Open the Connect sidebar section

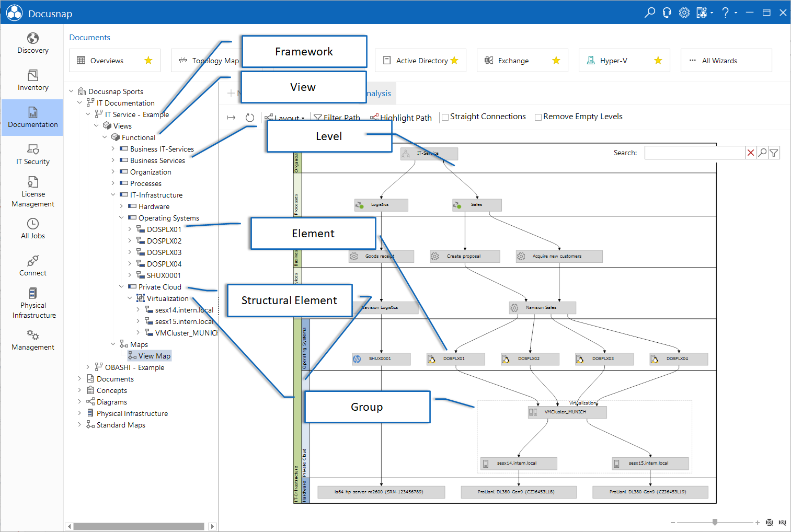[32, 266]
